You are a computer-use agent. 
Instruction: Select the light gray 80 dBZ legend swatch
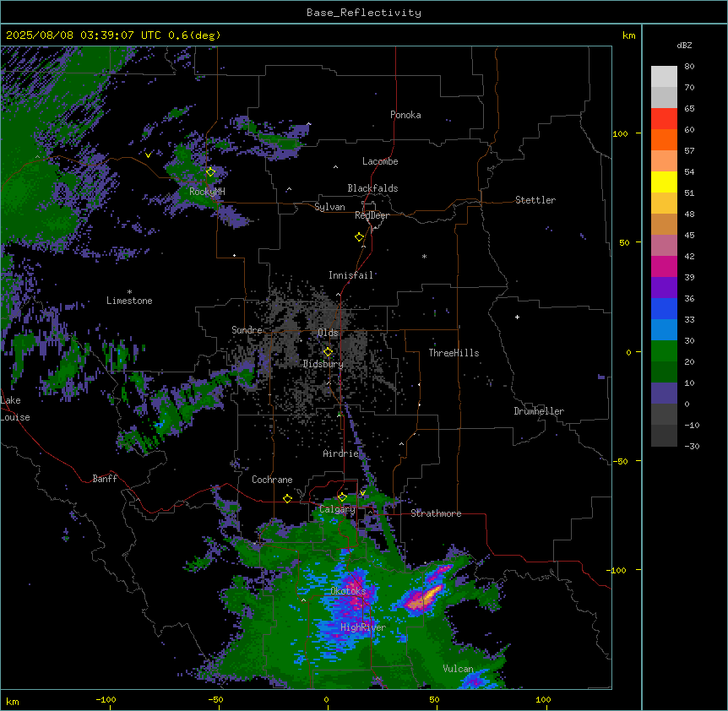(x=664, y=76)
